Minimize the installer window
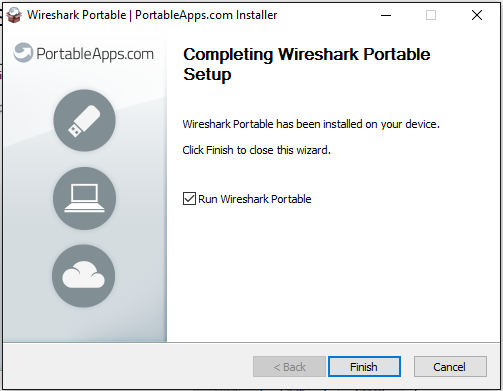The width and height of the screenshot is (503, 391). coord(386,15)
